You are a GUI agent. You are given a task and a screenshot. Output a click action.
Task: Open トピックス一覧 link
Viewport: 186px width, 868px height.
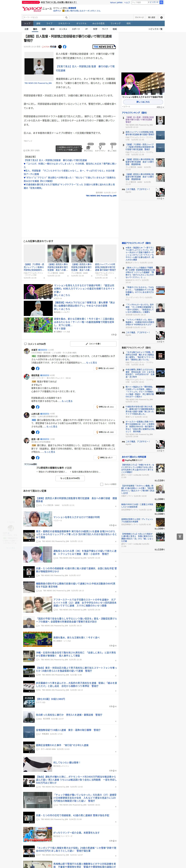155,29
